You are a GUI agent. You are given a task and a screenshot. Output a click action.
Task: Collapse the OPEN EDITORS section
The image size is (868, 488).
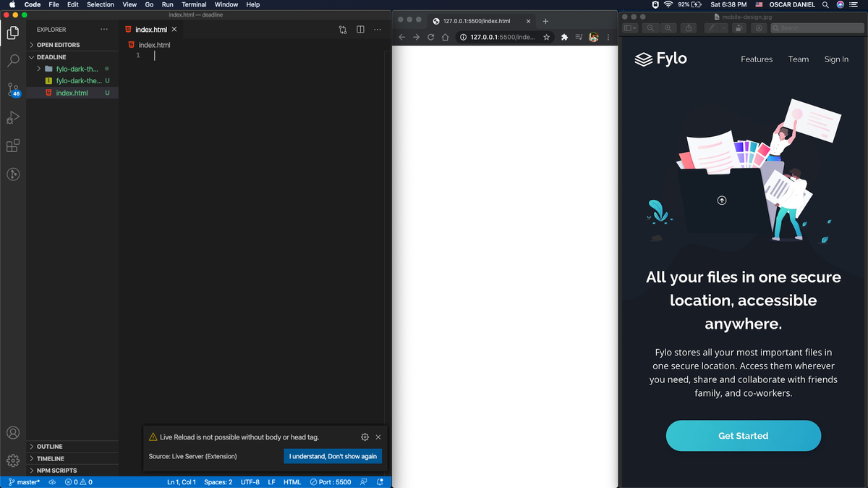click(72, 45)
